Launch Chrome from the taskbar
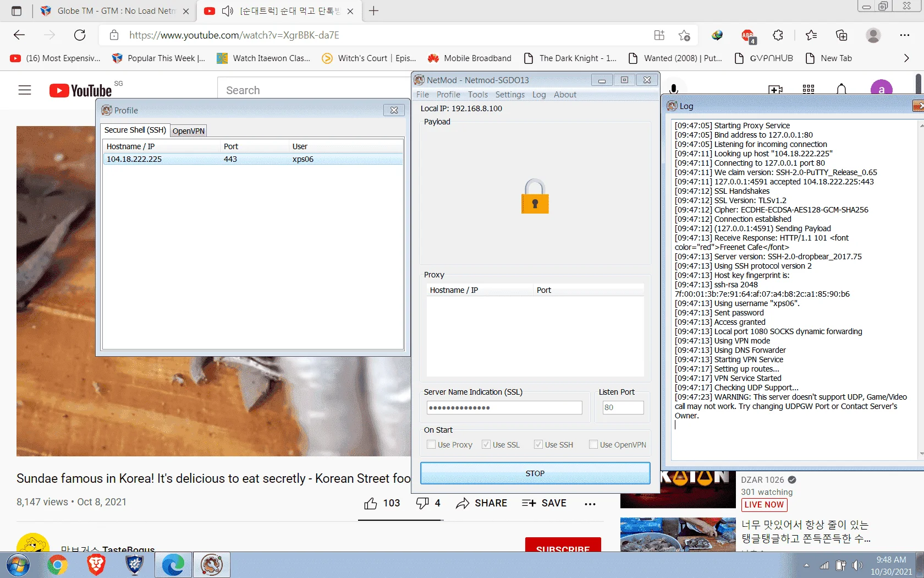The height and width of the screenshot is (578, 924). (x=57, y=565)
